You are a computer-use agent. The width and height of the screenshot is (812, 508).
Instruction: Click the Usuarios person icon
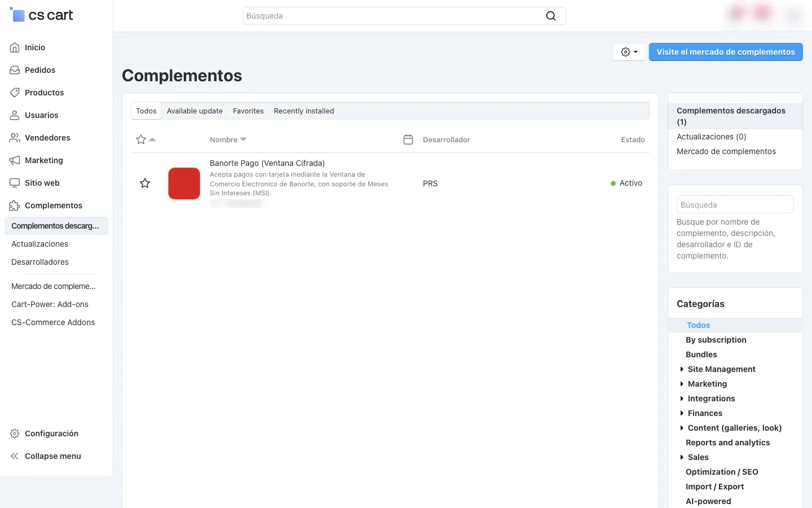15,115
